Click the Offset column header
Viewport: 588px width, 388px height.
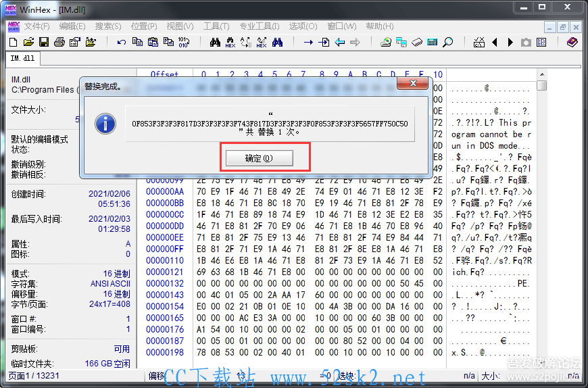pyautogui.click(x=165, y=74)
